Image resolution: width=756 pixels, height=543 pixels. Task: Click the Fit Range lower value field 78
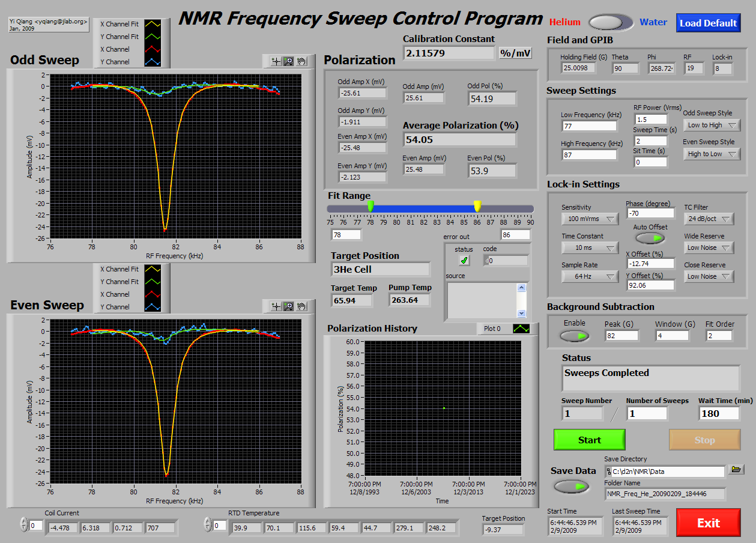coord(346,234)
